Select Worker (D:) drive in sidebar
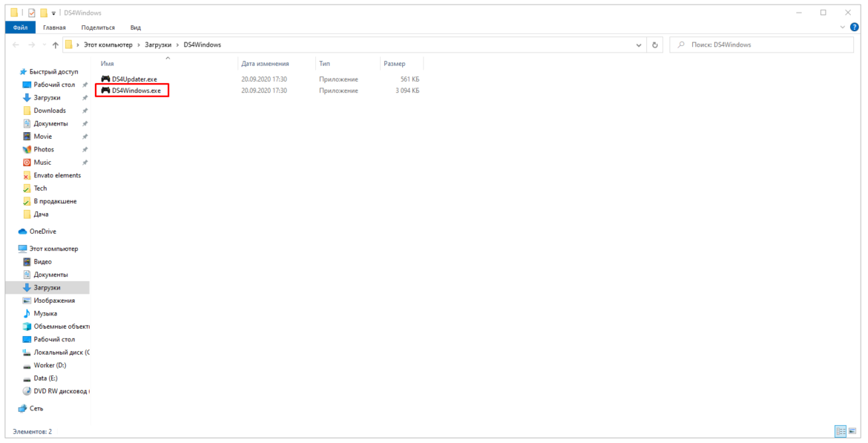The width and height of the screenshot is (868, 443). [x=50, y=365]
